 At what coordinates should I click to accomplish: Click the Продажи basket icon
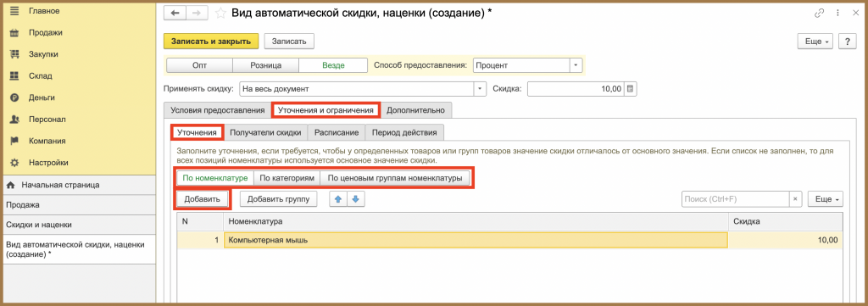[15, 33]
